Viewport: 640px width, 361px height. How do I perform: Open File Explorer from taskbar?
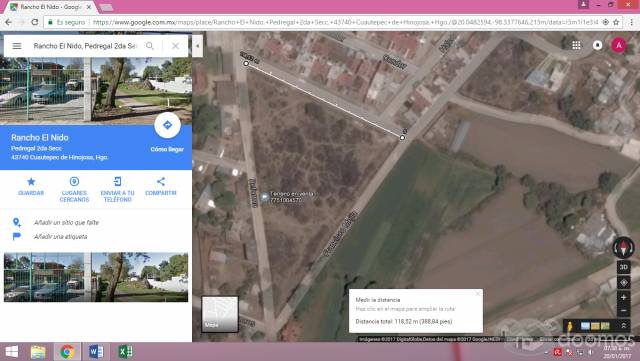pyautogui.click(x=38, y=352)
